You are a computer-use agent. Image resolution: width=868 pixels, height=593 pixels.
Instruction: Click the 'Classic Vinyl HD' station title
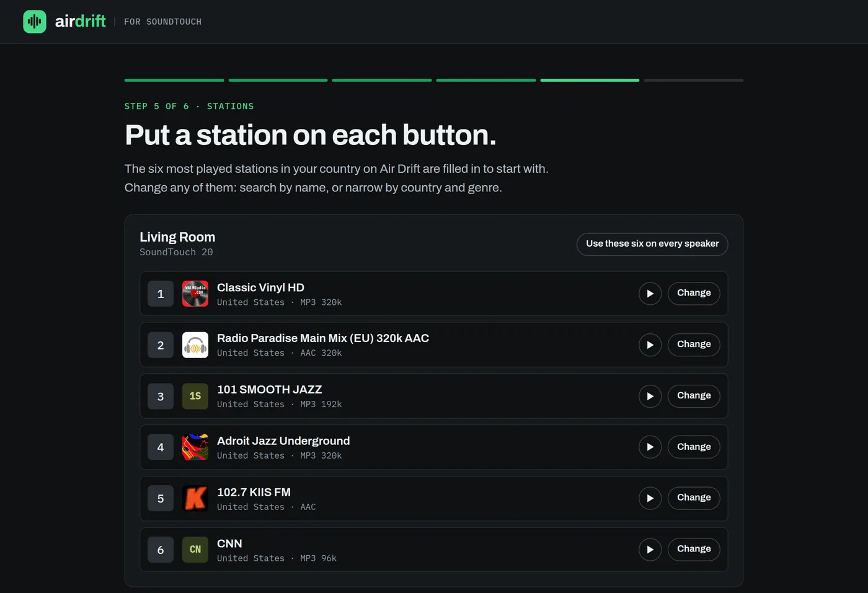tap(260, 288)
